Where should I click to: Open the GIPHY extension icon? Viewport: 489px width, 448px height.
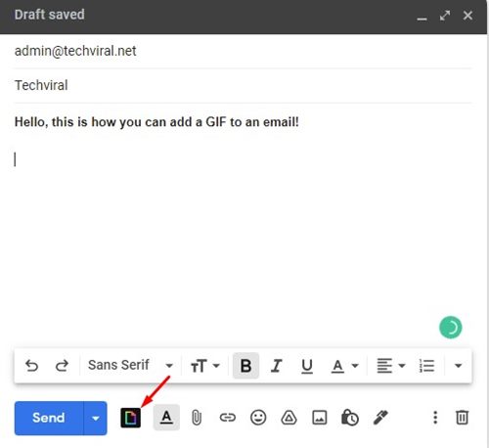[x=130, y=418]
